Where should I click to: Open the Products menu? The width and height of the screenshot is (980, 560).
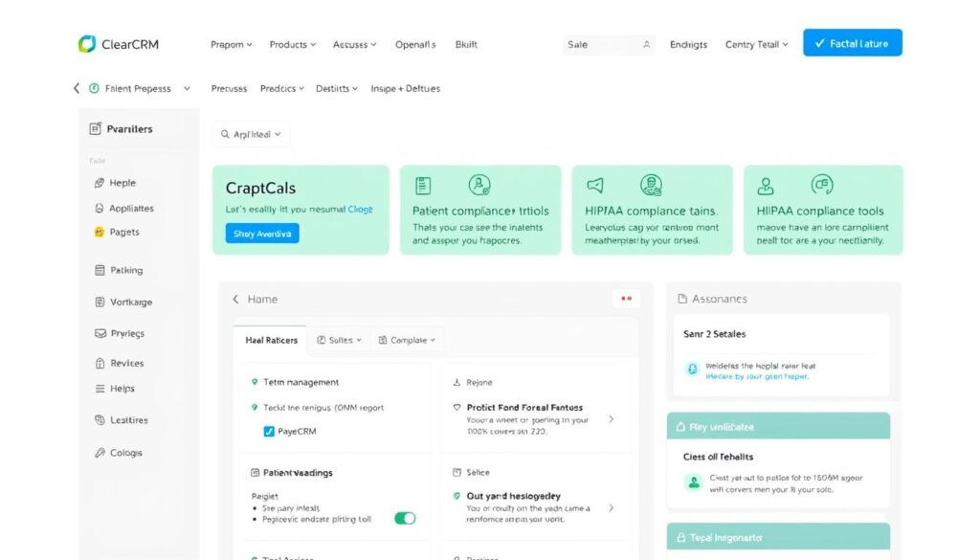click(x=292, y=44)
